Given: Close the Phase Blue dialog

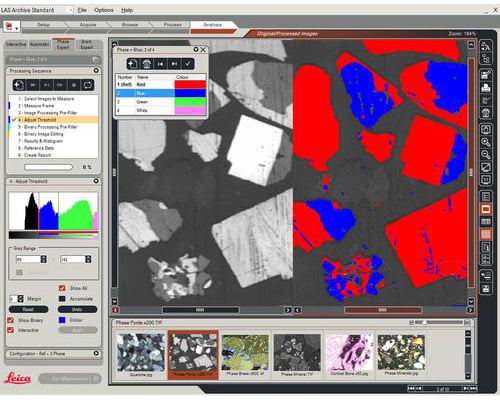Looking at the screenshot, I should [203, 50].
